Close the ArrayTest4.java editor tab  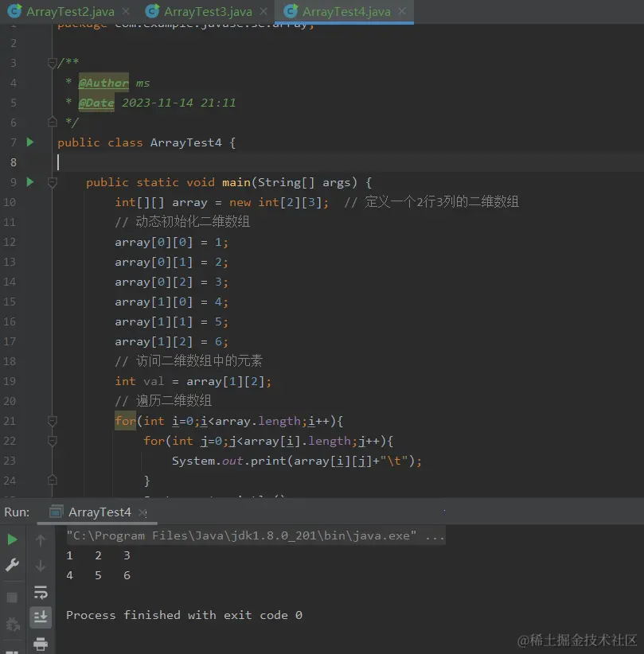pos(402,11)
